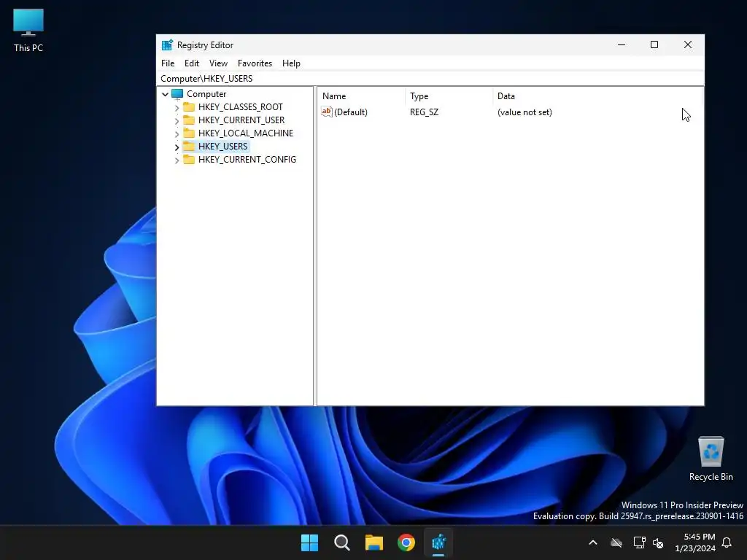
Task: Select the HKEY_CLASSES_ROOT label
Action: tap(241, 107)
